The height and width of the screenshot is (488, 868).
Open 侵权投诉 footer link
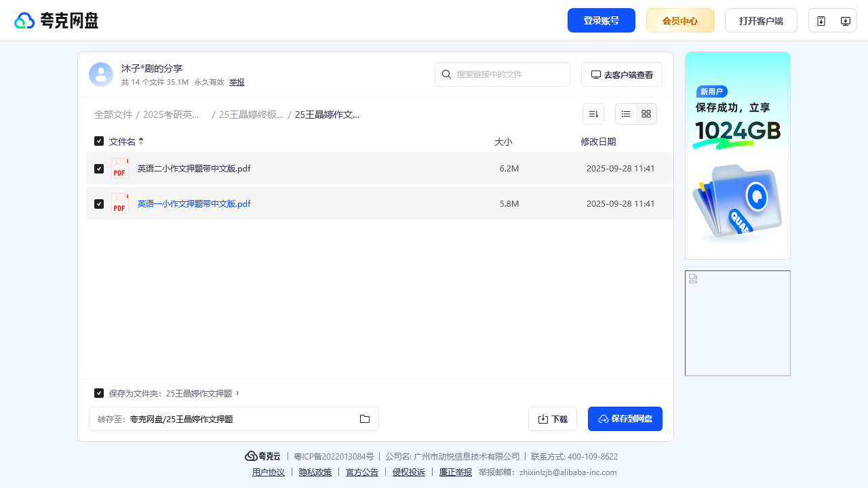point(409,472)
